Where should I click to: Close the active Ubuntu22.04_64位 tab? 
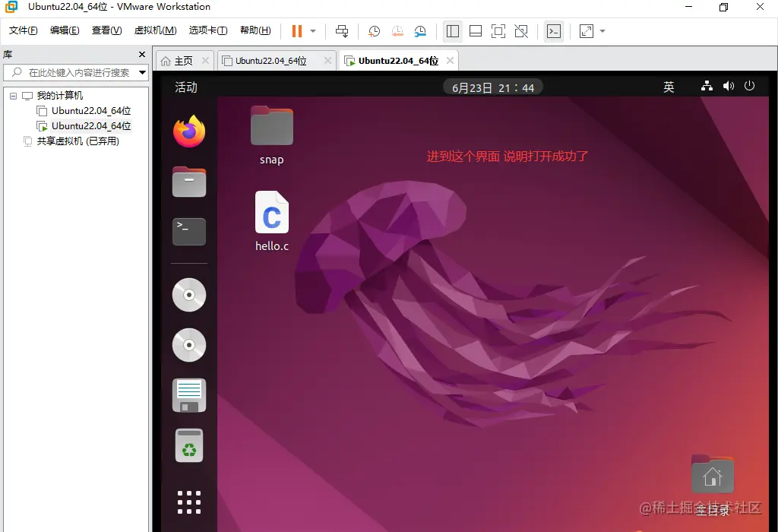(450, 61)
